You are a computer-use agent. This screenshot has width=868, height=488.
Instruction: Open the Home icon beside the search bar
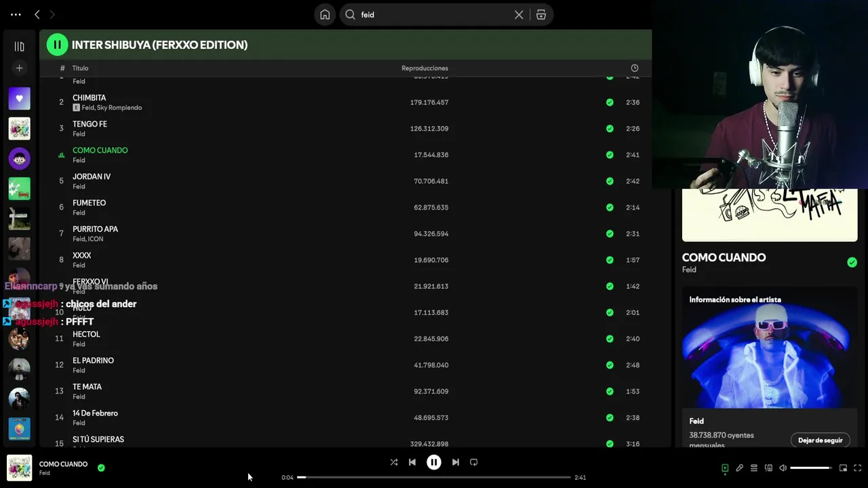325,15
